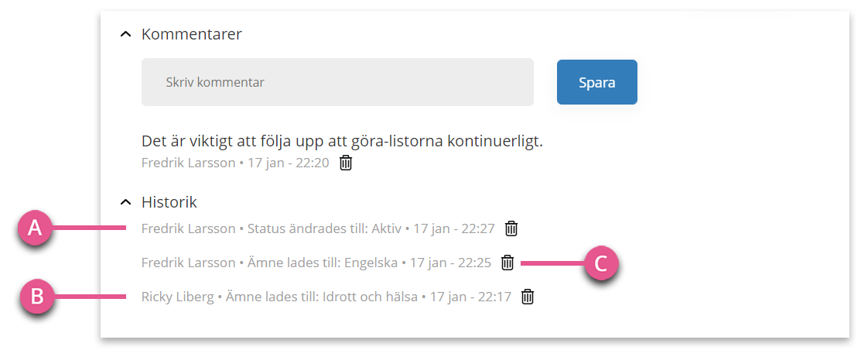Screen dimensions: 868x364
Task: Click trash icon beside the Engelska history entry
Action: [x=507, y=263]
